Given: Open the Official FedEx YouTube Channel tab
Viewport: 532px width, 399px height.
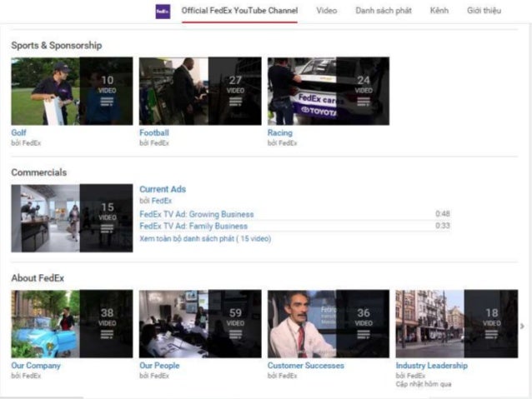Looking at the screenshot, I should click(239, 11).
